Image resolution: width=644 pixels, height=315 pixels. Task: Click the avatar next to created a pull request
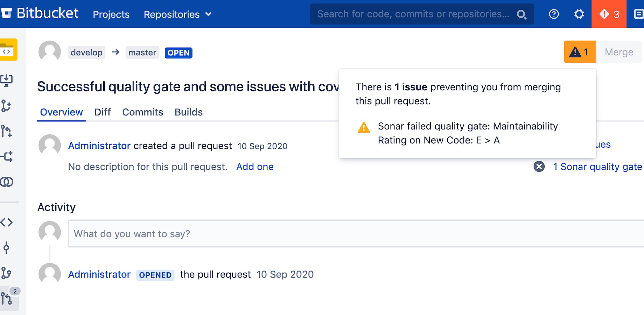(50, 146)
